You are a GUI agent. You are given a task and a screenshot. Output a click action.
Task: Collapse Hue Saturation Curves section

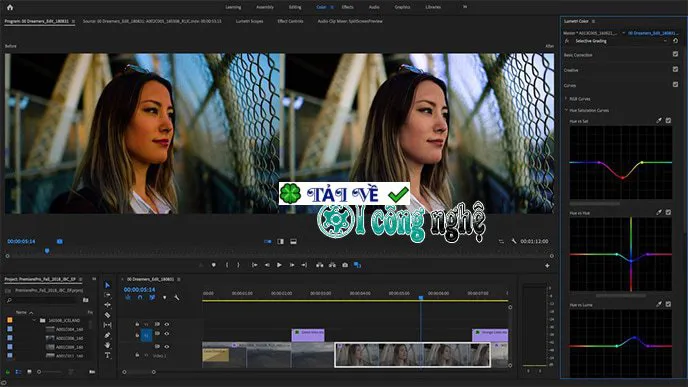pyautogui.click(x=566, y=110)
